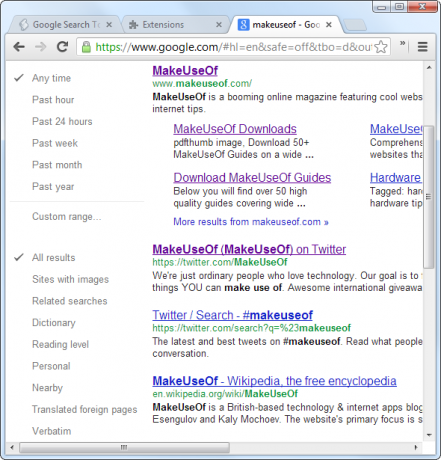Select the Any time filter
Image resolution: width=441 pixels, height=460 pixels.
[x=51, y=78]
